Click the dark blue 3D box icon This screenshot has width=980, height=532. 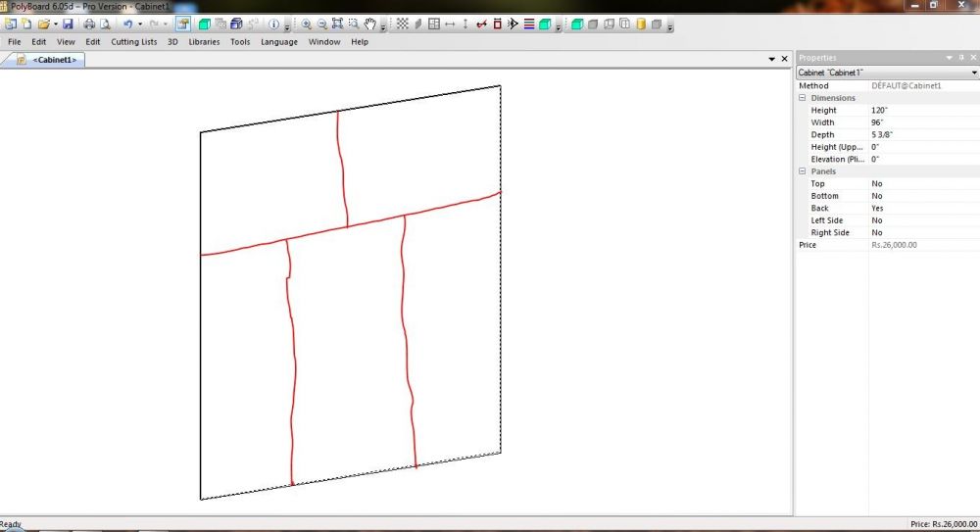236,24
